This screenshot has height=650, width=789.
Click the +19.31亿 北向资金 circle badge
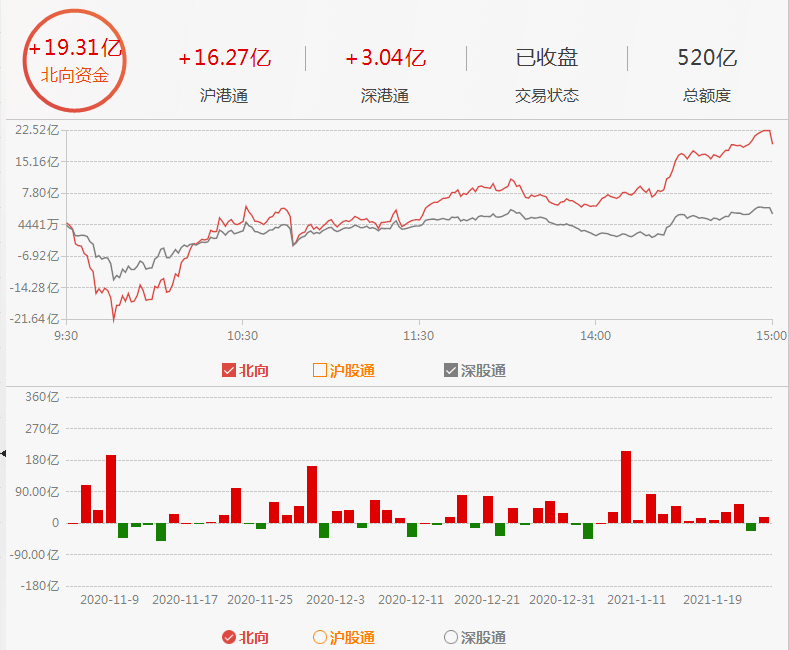[74, 60]
